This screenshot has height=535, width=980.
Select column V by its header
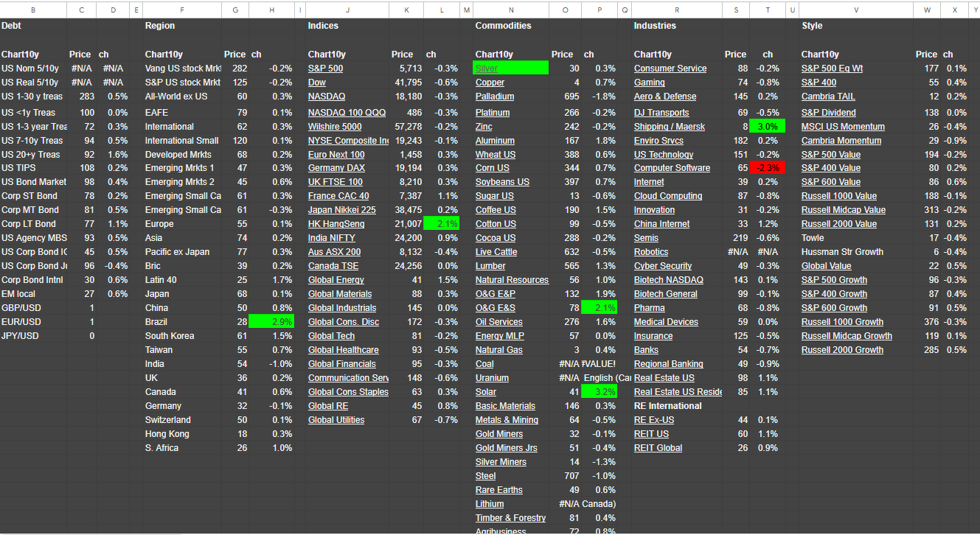pos(856,10)
